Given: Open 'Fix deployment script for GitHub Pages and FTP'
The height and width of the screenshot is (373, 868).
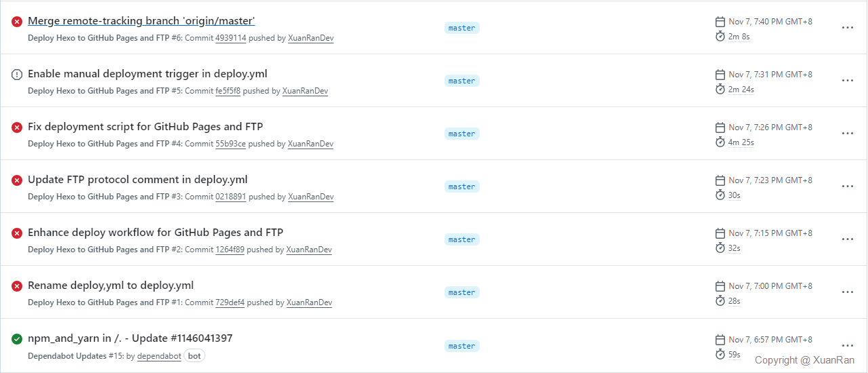Looking at the screenshot, I should tap(145, 127).
